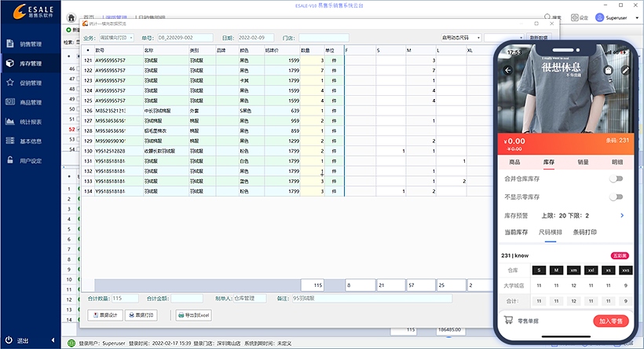The image size is (644, 349).
Task: Expand 库存预警 chevron on phone
Action: pos(622,215)
